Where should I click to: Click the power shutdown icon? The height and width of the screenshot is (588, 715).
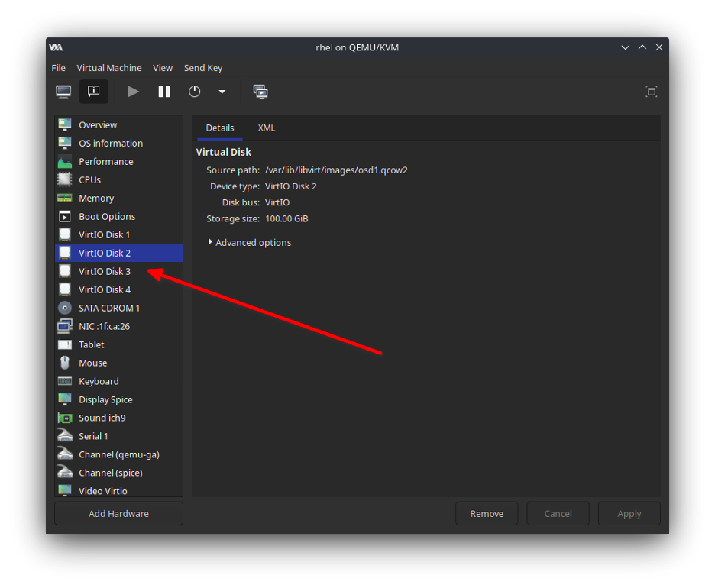[195, 92]
